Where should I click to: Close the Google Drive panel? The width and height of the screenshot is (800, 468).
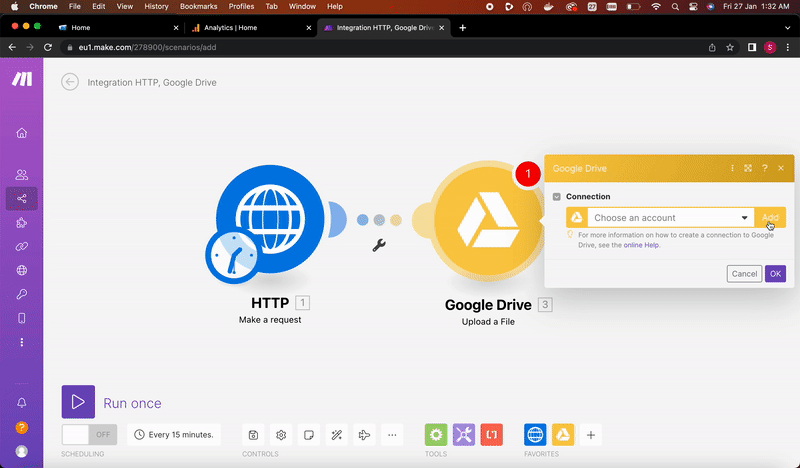(x=781, y=168)
